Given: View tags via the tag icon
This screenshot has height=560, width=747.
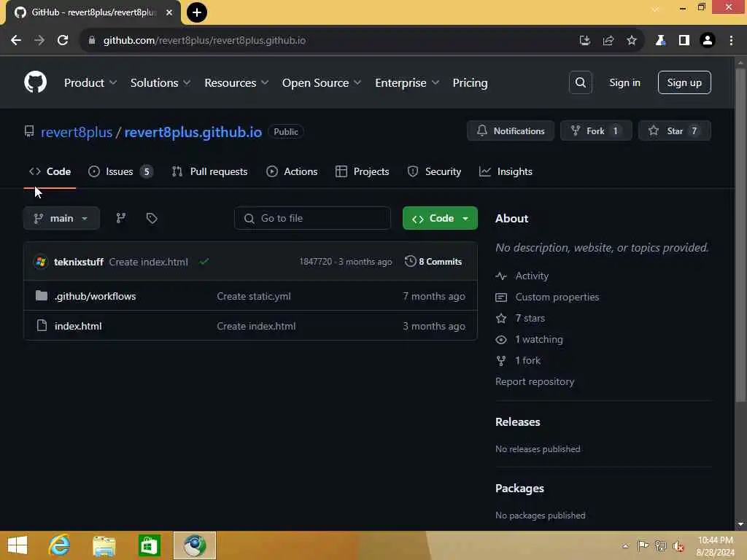Looking at the screenshot, I should (152, 218).
